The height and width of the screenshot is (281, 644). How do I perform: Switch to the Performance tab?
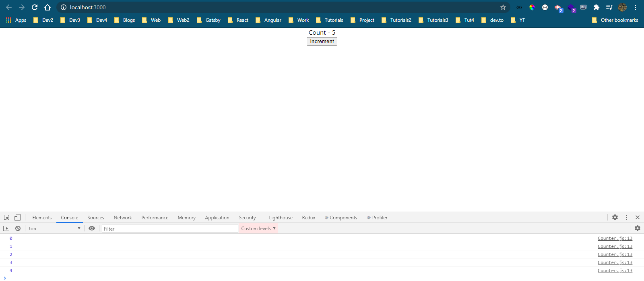point(155,218)
